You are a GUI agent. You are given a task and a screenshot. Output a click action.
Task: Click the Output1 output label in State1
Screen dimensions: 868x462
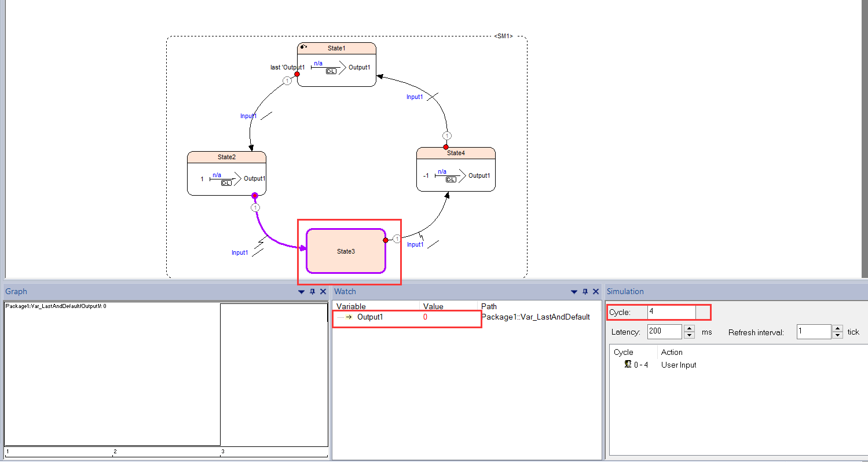(359, 67)
